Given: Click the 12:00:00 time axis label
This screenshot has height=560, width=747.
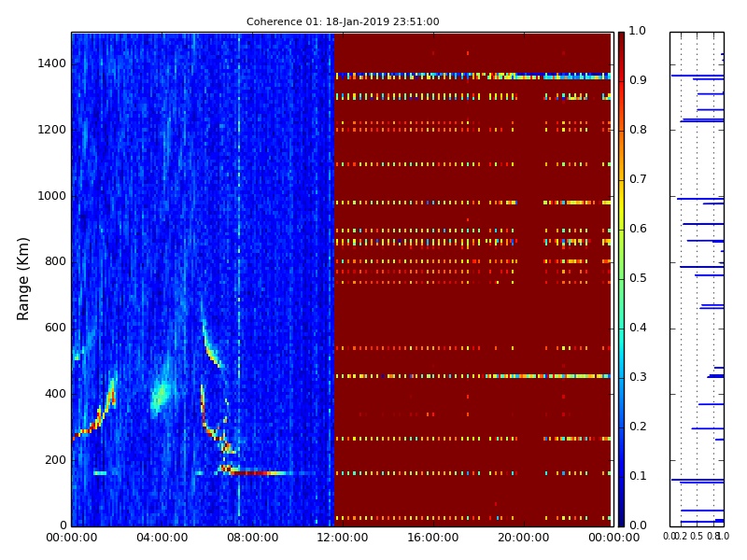Looking at the screenshot, I should pos(343,538).
